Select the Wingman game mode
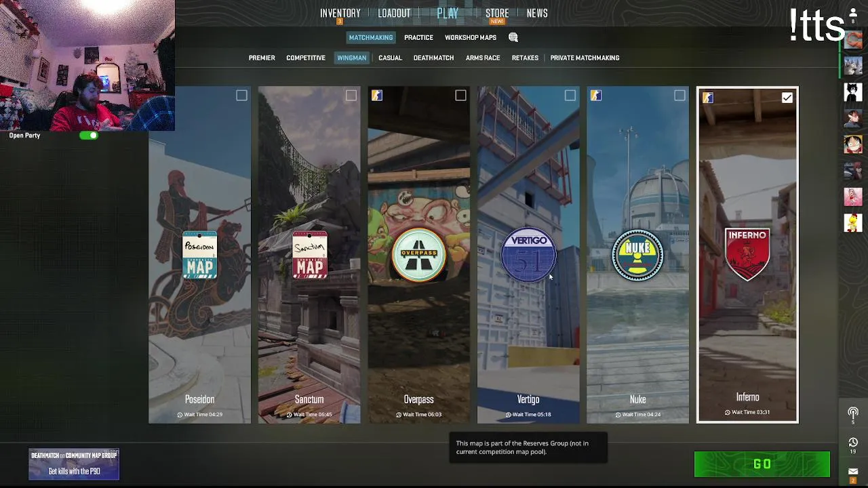 (352, 58)
